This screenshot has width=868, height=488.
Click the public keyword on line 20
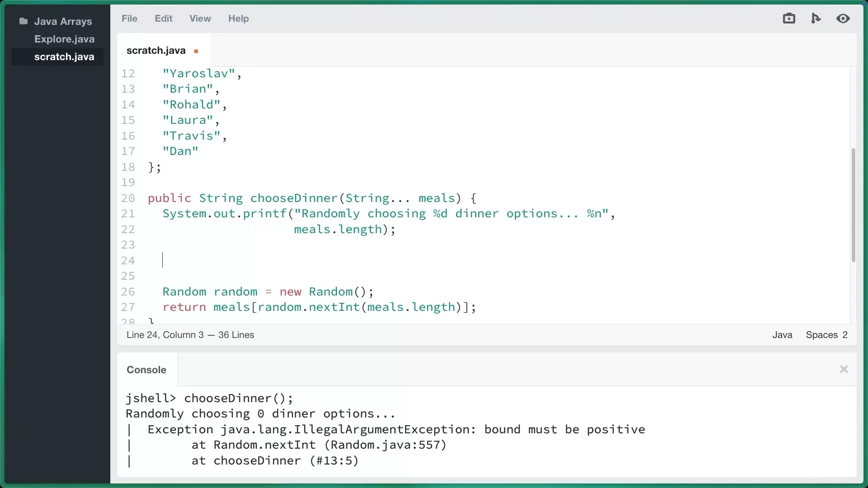click(170, 198)
